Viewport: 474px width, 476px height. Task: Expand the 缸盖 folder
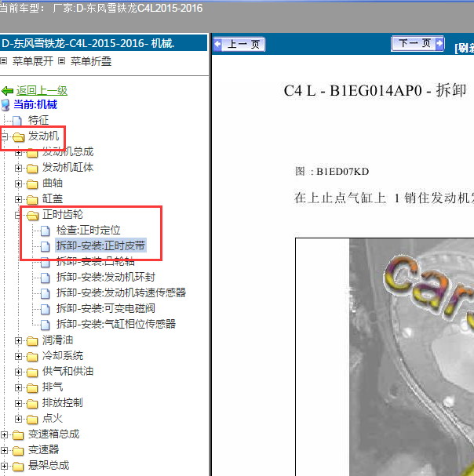pyautogui.click(x=18, y=199)
